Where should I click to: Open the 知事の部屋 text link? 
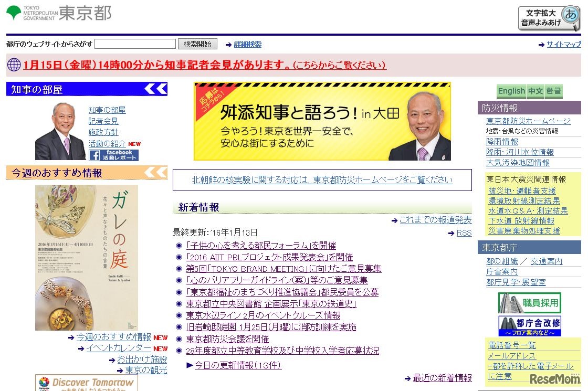click(x=107, y=110)
